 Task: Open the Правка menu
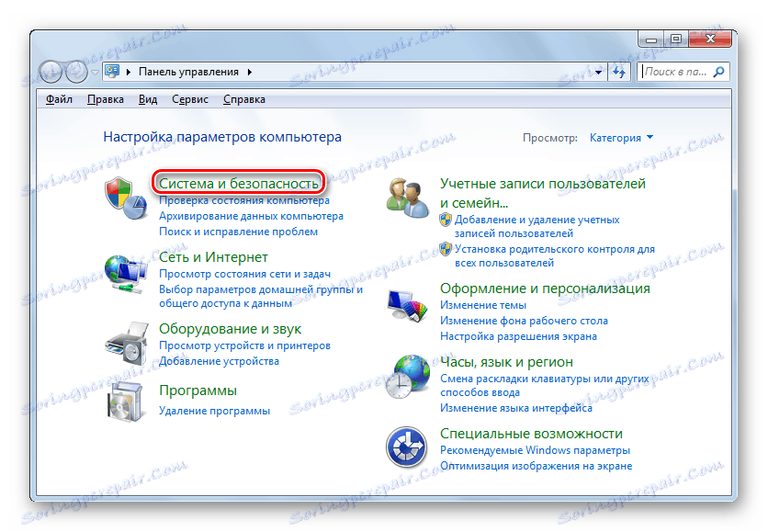(106, 99)
